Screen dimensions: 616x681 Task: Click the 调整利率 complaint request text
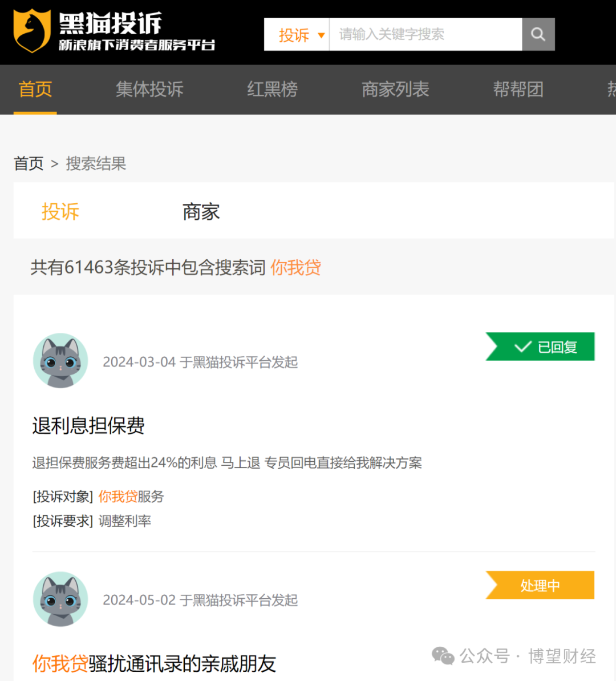[x=125, y=521]
